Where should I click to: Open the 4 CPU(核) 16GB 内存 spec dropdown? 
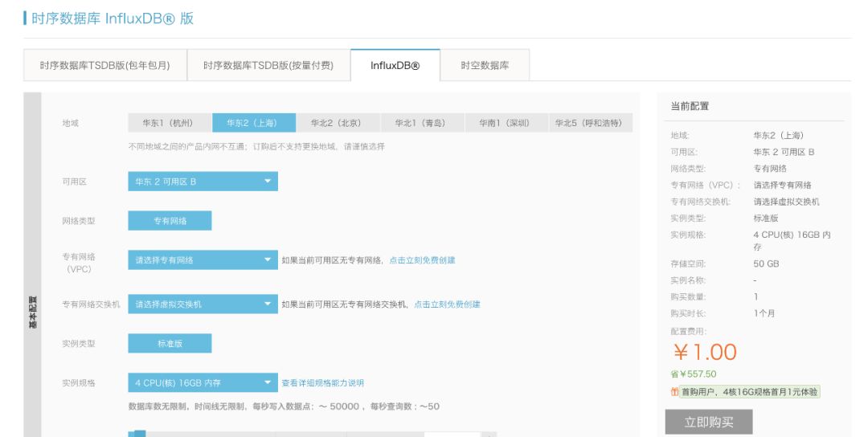coord(203,383)
